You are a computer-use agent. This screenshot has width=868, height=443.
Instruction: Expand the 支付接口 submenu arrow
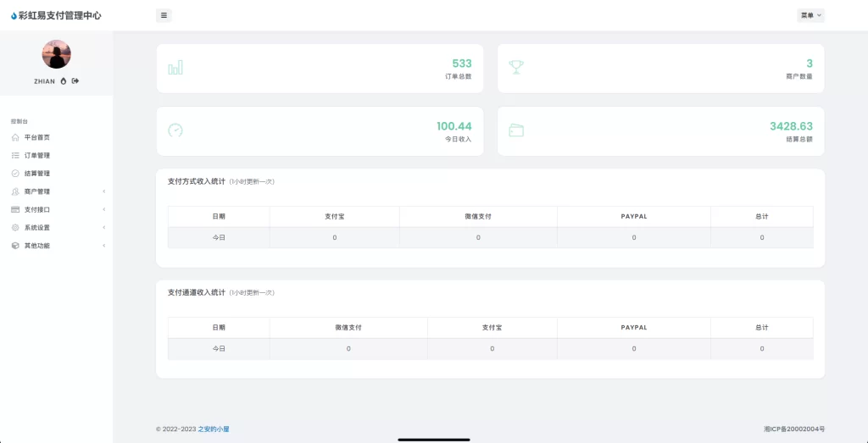[104, 209]
